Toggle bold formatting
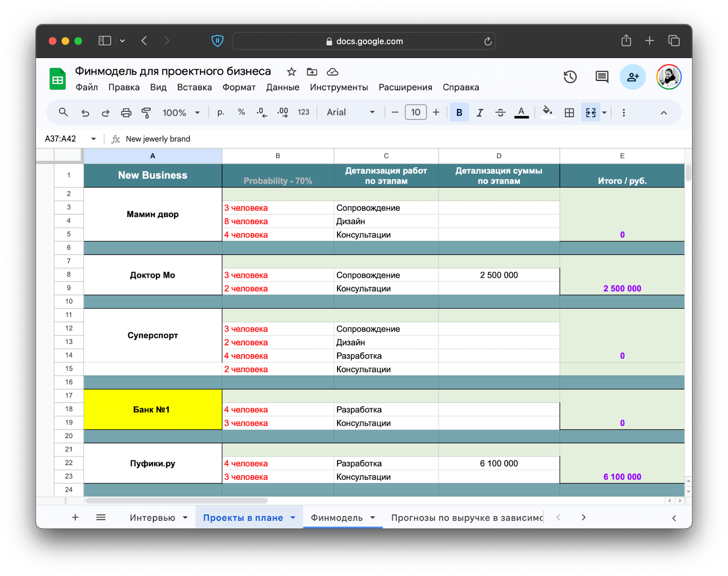Screen dimensions: 728x576 tap(459, 113)
